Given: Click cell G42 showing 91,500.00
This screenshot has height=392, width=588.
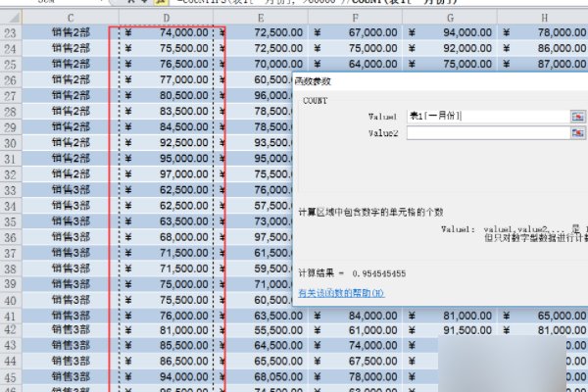Looking at the screenshot, I should click(x=450, y=330).
